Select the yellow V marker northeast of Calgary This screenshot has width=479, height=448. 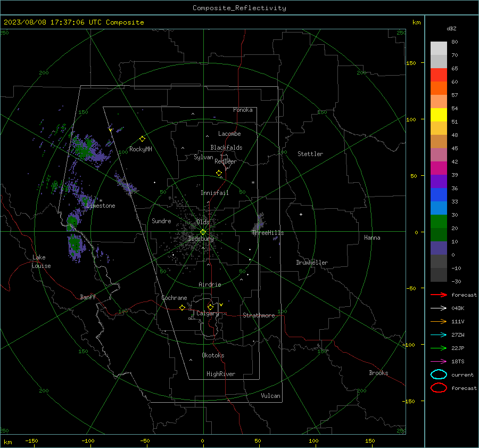[x=221, y=305]
